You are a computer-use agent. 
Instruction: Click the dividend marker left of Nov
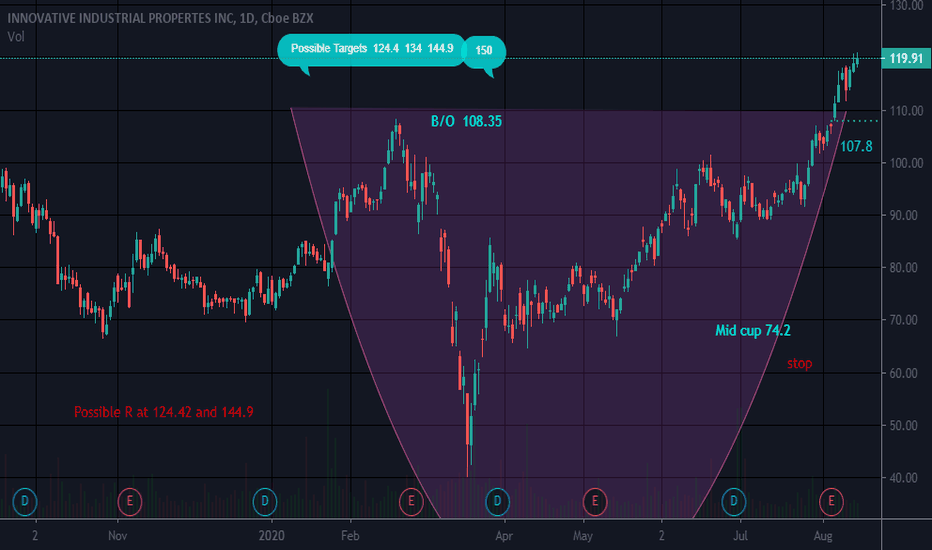click(24, 501)
